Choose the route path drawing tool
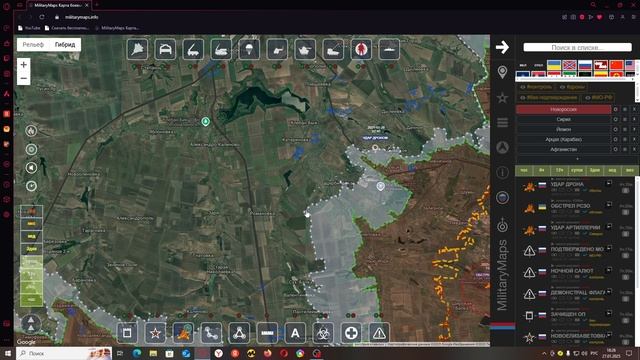 click(x=211, y=333)
